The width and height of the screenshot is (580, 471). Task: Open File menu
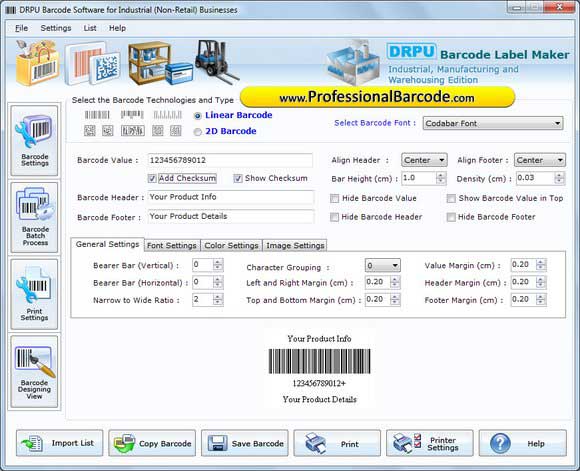pyautogui.click(x=21, y=28)
